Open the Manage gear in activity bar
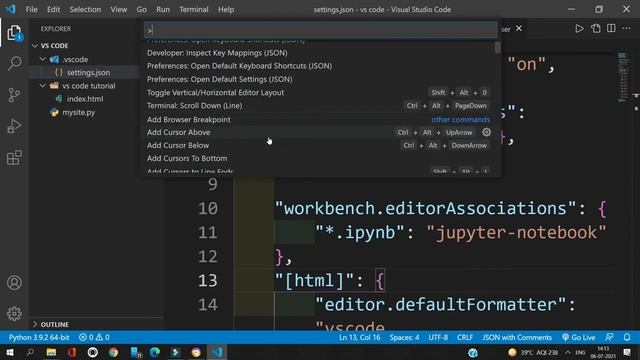This screenshot has height=360, width=640. (x=14, y=313)
